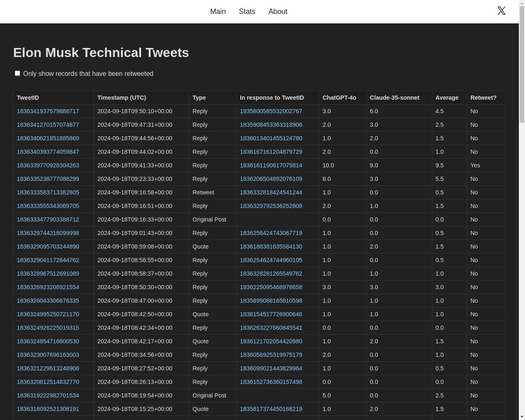Open replied-to tweet 1836328281265549762

[x=271, y=274]
